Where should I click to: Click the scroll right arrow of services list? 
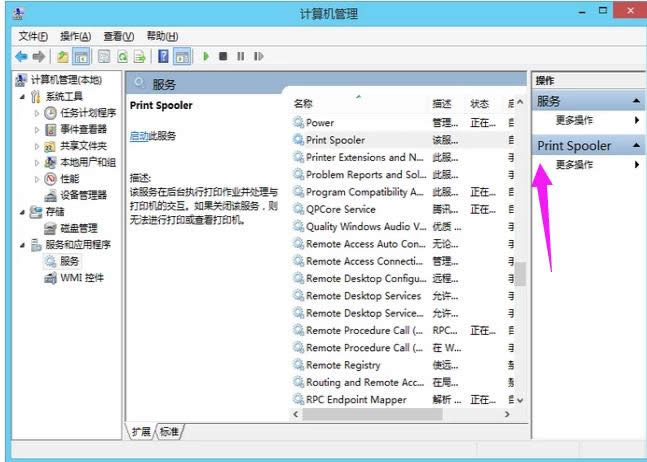click(507, 414)
